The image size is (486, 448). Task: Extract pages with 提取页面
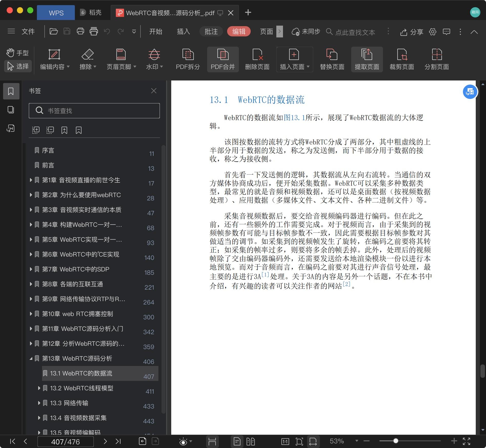pos(367,59)
